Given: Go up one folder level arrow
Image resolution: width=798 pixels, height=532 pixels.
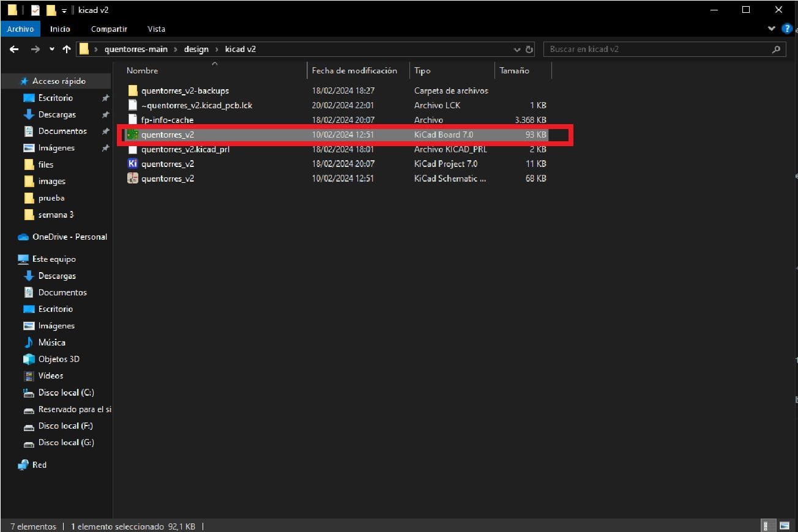Looking at the screenshot, I should (66, 50).
